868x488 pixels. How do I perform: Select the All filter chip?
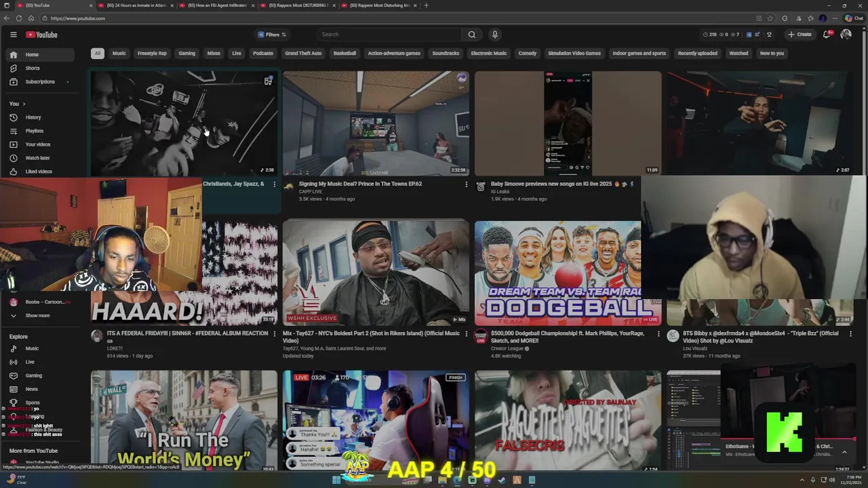pos(98,53)
